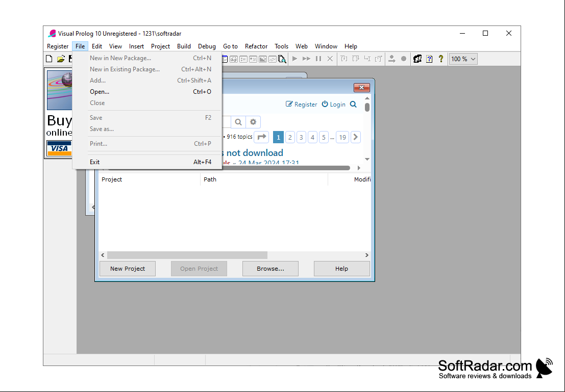Click the line-graph toolbar icon
Viewport: 565px width, 392px height.
point(273,59)
